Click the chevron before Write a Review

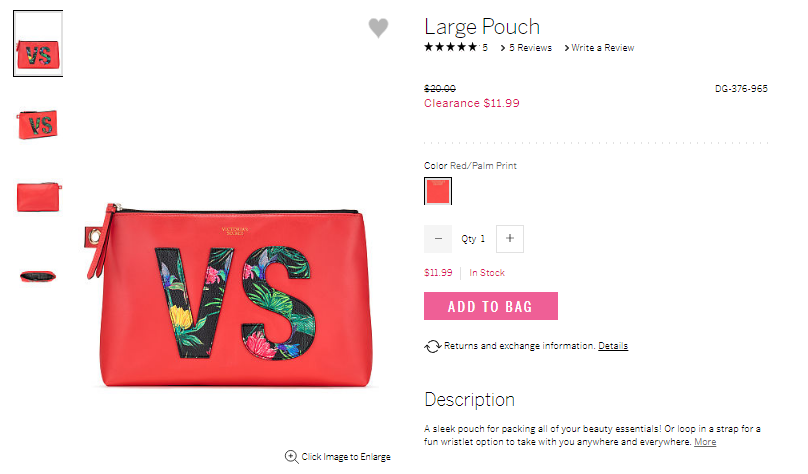[x=567, y=48]
